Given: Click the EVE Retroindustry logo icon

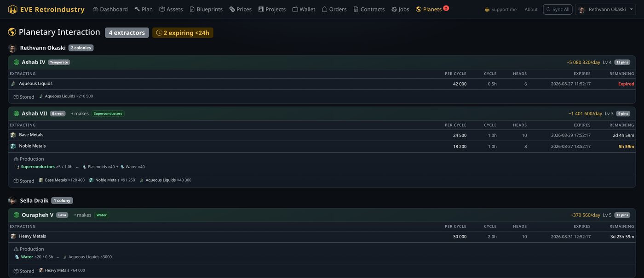Looking at the screenshot, I should 12,9.
